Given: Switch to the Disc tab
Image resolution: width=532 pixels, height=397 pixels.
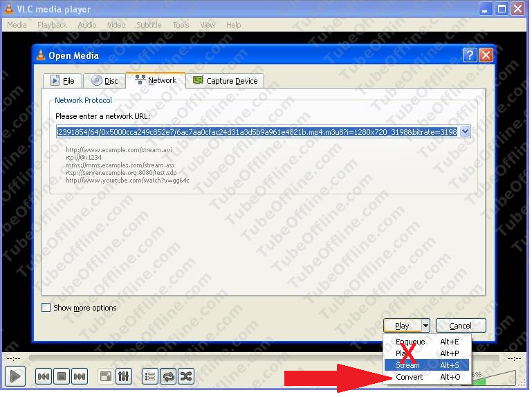Looking at the screenshot, I should point(104,81).
